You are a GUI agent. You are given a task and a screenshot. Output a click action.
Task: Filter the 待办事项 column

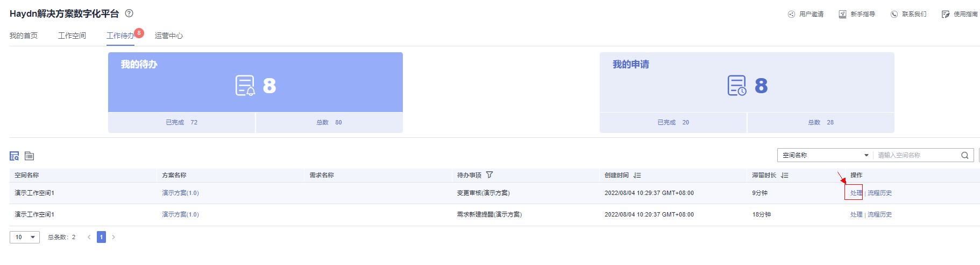489,175
